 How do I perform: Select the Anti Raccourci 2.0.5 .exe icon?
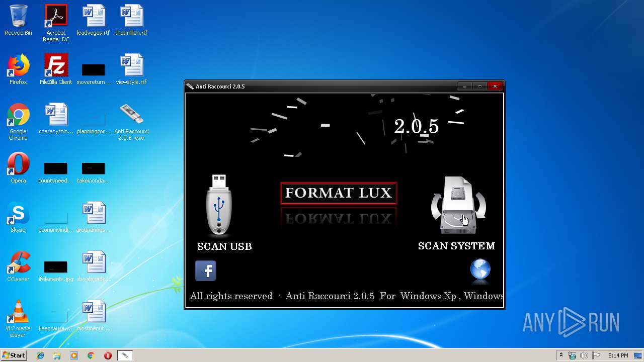131,122
